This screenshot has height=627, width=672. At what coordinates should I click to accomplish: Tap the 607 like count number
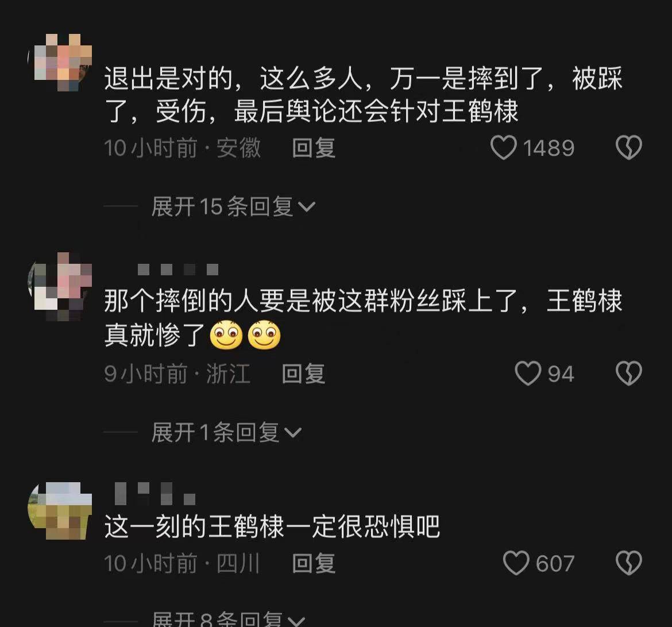[555, 564]
